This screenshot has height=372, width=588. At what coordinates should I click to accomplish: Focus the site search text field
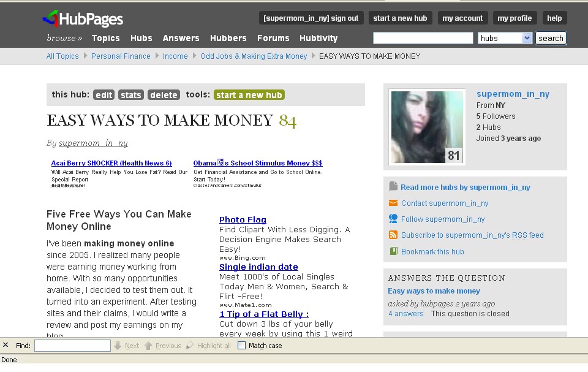coord(423,38)
